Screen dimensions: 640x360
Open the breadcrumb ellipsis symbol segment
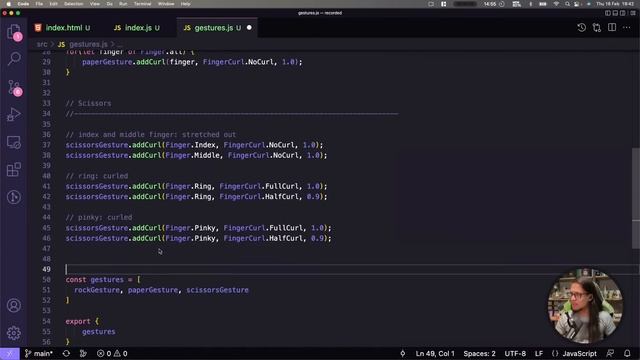[x=120, y=44]
